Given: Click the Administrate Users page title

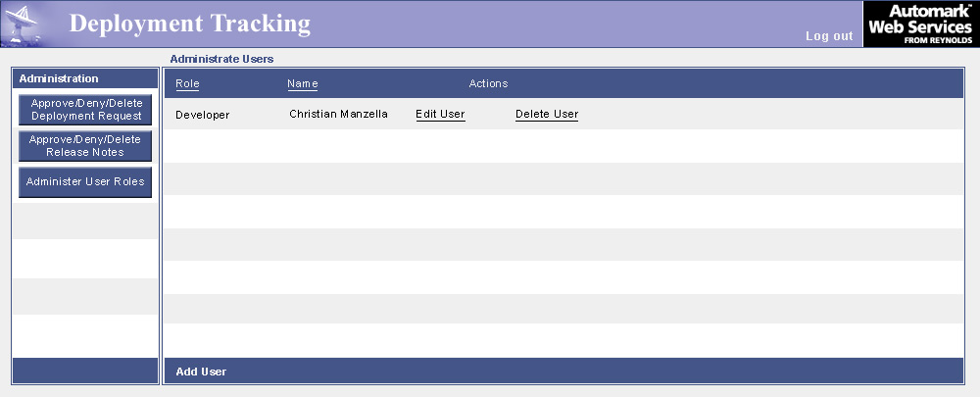Looking at the screenshot, I should pos(221,60).
